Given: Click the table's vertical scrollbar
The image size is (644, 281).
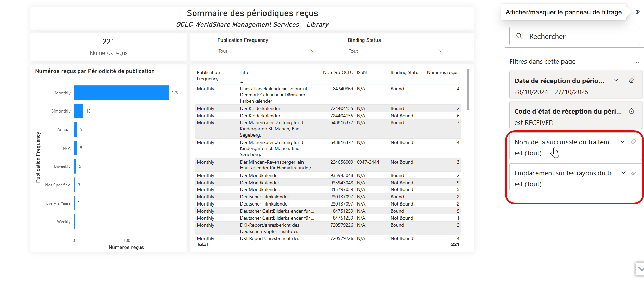Looking at the screenshot, I should coord(468,90).
